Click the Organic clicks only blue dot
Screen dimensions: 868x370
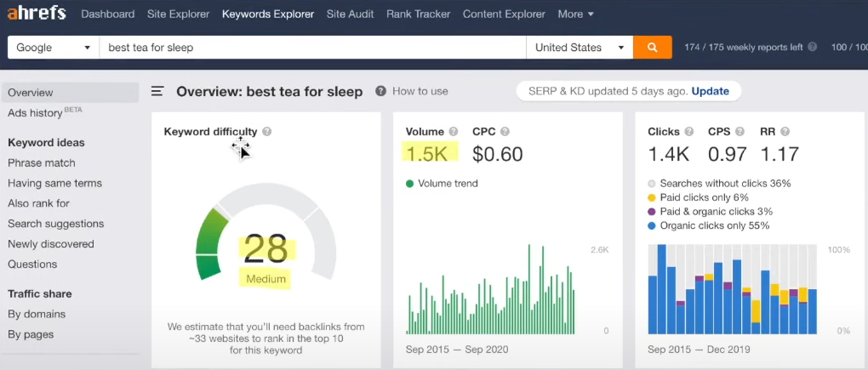point(652,225)
